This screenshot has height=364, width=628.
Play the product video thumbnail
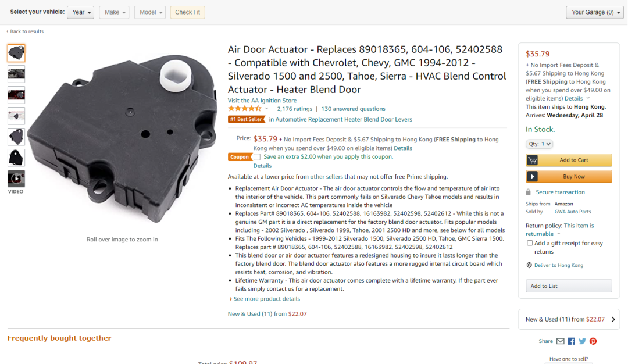(x=16, y=179)
